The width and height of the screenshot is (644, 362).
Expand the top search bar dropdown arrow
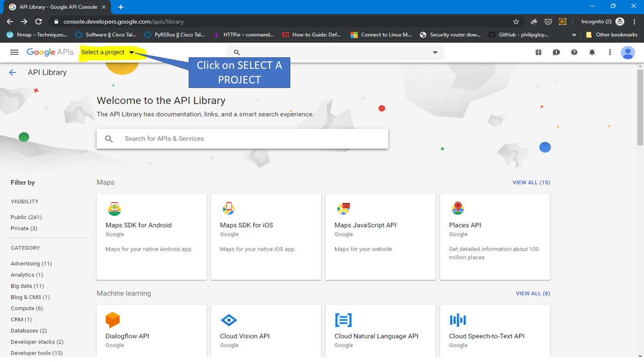(435, 52)
